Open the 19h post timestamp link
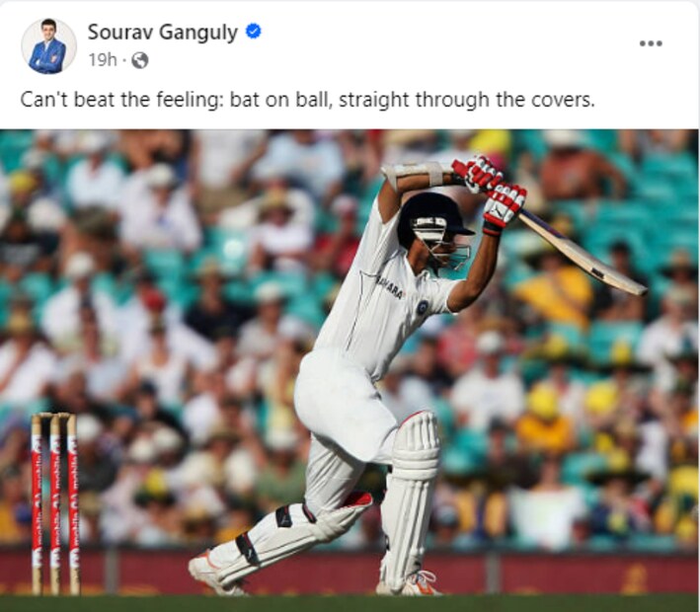Screen dimensions: 700x612 click(x=103, y=59)
